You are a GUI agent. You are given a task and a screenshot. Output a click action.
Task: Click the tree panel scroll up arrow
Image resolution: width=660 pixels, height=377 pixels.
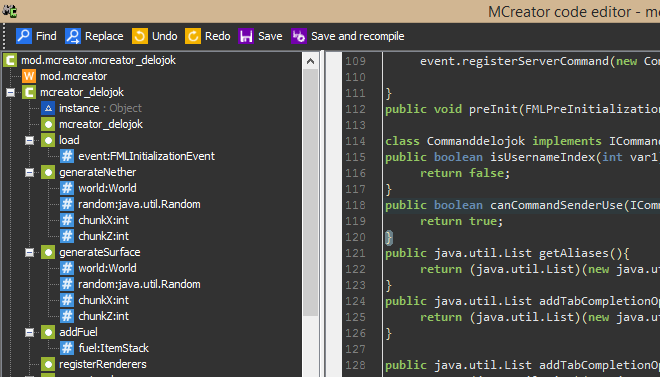(x=311, y=61)
